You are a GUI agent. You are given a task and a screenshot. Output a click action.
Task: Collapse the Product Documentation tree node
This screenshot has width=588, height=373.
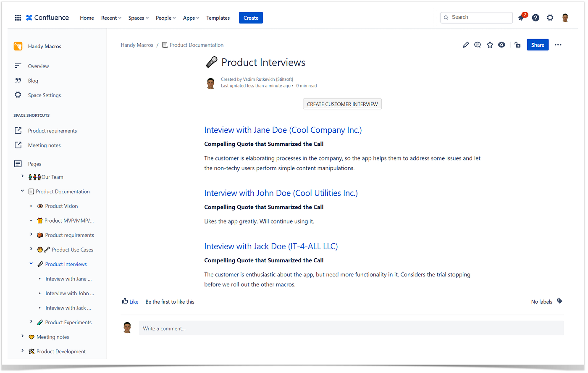click(x=23, y=191)
